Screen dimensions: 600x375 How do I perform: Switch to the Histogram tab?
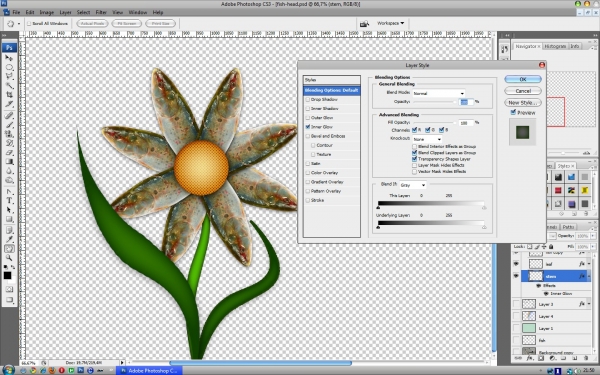point(555,46)
